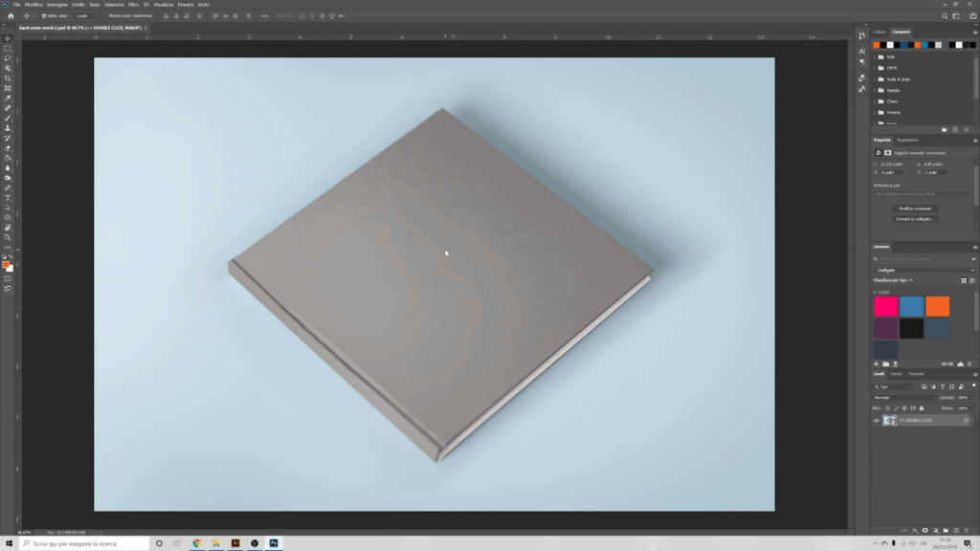Click the Converti in collegato button
Viewport: 980px width, 551px height.
click(915, 219)
